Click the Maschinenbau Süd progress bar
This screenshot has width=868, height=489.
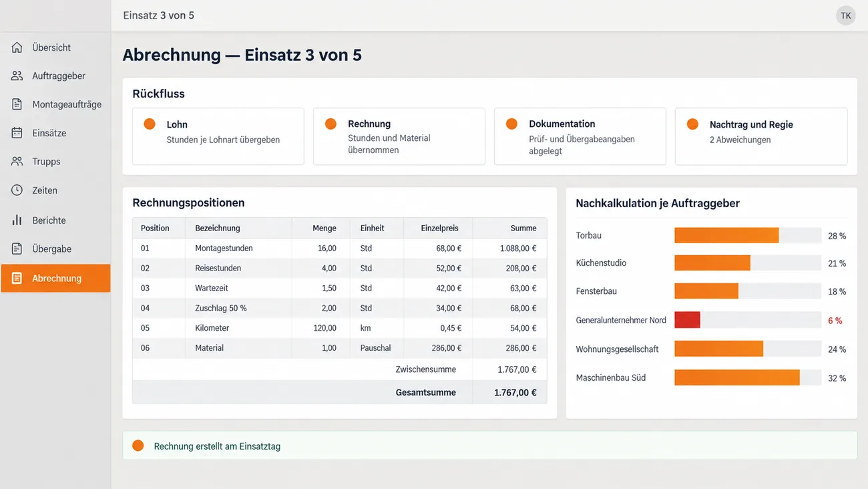[x=748, y=377]
